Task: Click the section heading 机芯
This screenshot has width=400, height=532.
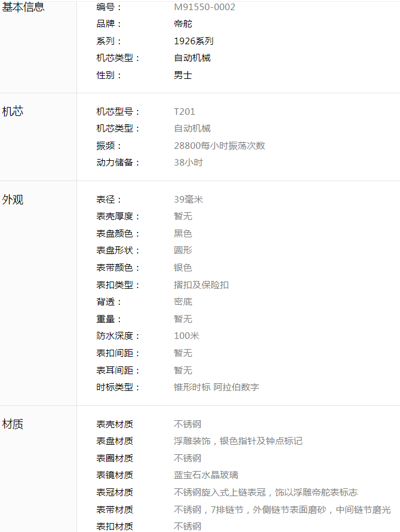Action: coord(13,112)
